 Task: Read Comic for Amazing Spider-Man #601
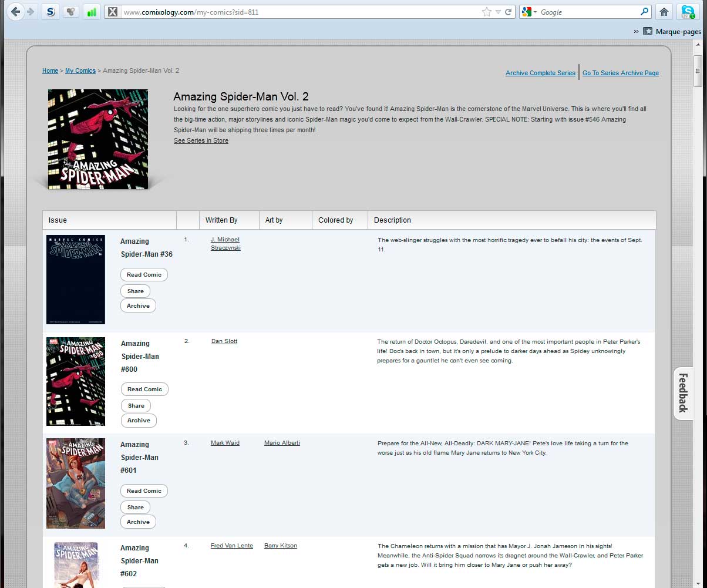(x=144, y=491)
